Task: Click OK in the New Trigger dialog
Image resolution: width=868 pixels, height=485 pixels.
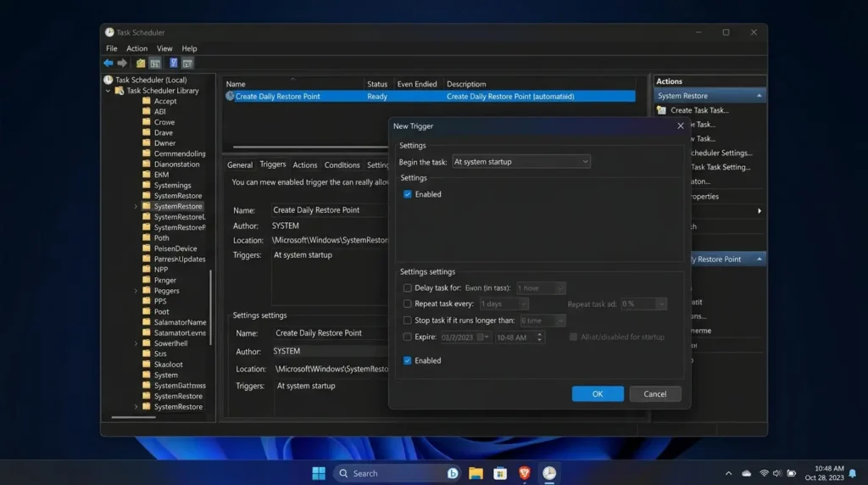Action: (598, 393)
